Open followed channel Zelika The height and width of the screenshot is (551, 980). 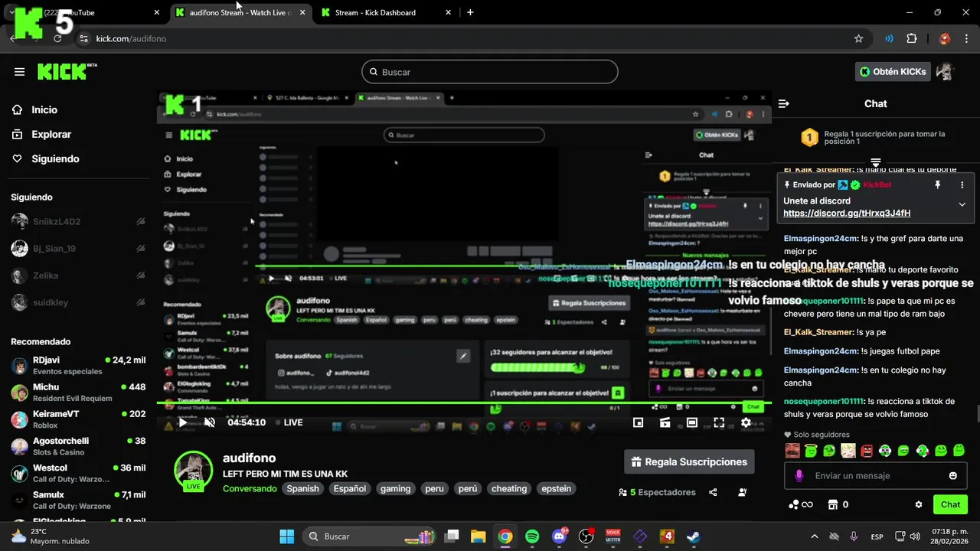click(78, 275)
